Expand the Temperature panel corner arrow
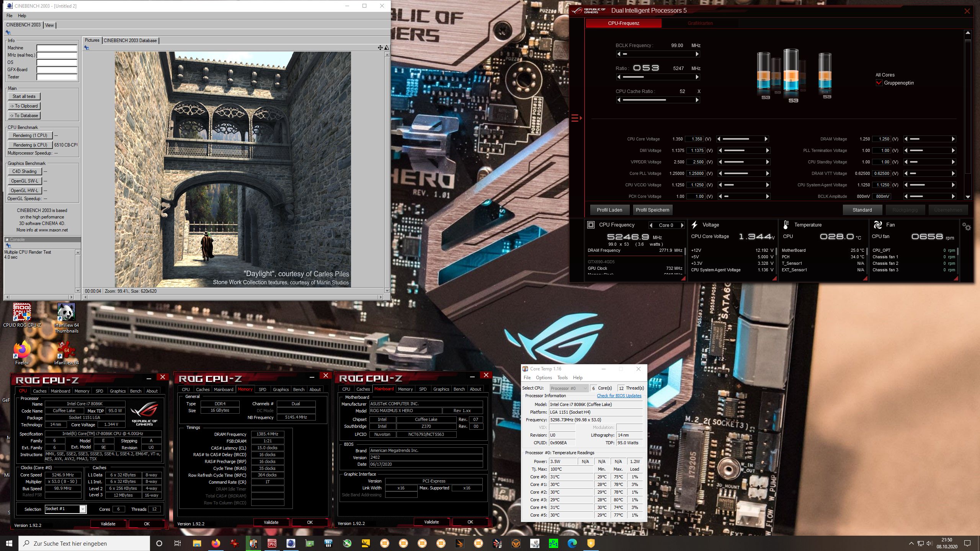 point(865,279)
